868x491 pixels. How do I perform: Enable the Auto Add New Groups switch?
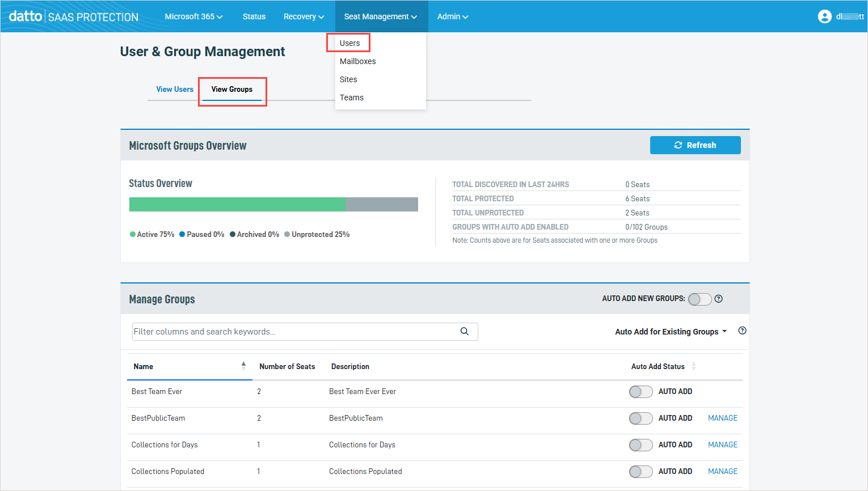click(x=700, y=299)
